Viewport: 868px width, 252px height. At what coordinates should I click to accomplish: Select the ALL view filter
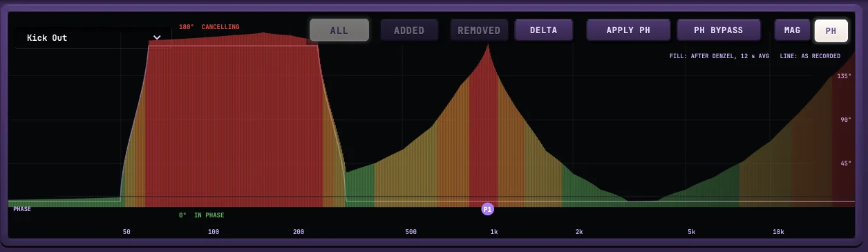click(339, 30)
